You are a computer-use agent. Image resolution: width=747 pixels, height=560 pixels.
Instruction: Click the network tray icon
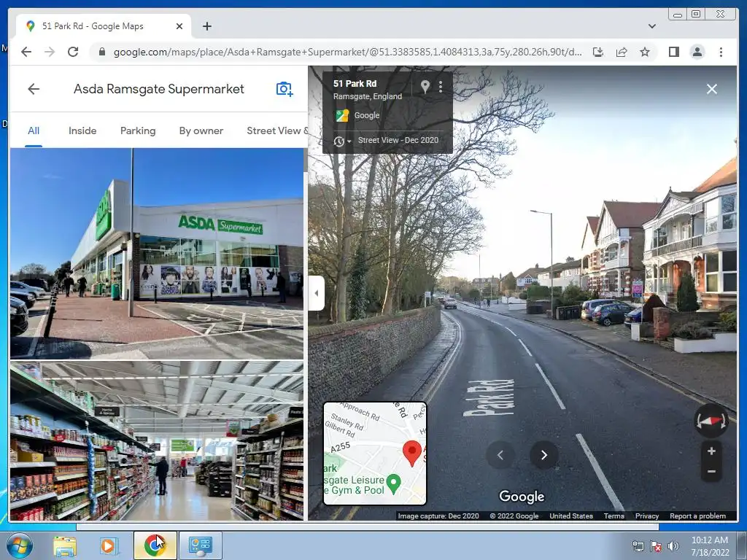coord(638,547)
